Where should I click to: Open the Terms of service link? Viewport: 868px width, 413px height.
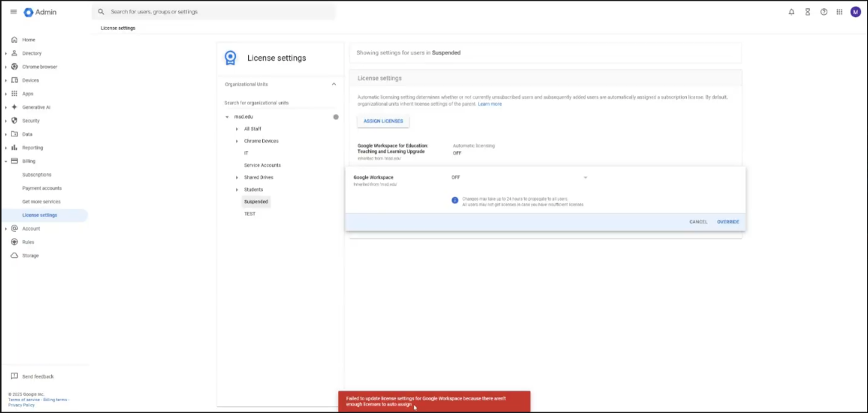pyautogui.click(x=24, y=399)
